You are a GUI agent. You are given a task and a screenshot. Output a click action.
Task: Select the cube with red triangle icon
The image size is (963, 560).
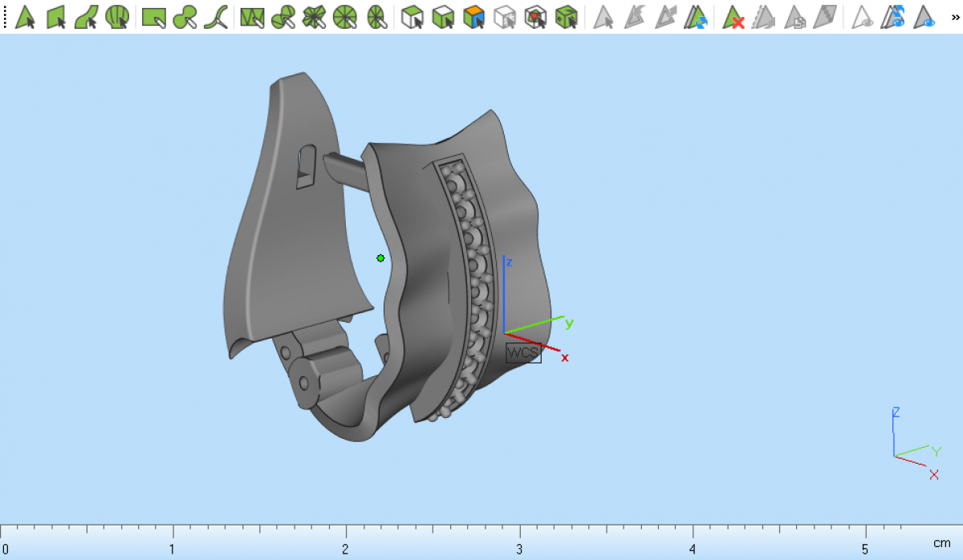(535, 17)
